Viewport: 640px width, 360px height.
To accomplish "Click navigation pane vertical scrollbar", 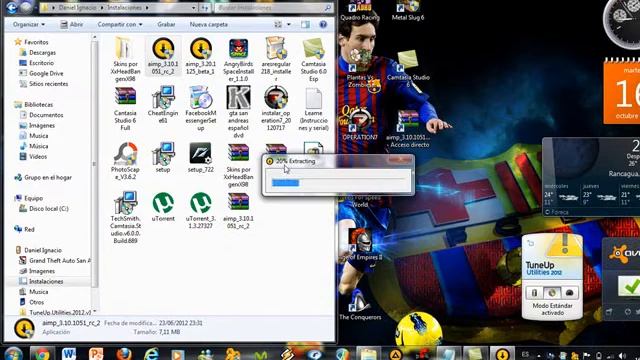I will [x=95, y=163].
